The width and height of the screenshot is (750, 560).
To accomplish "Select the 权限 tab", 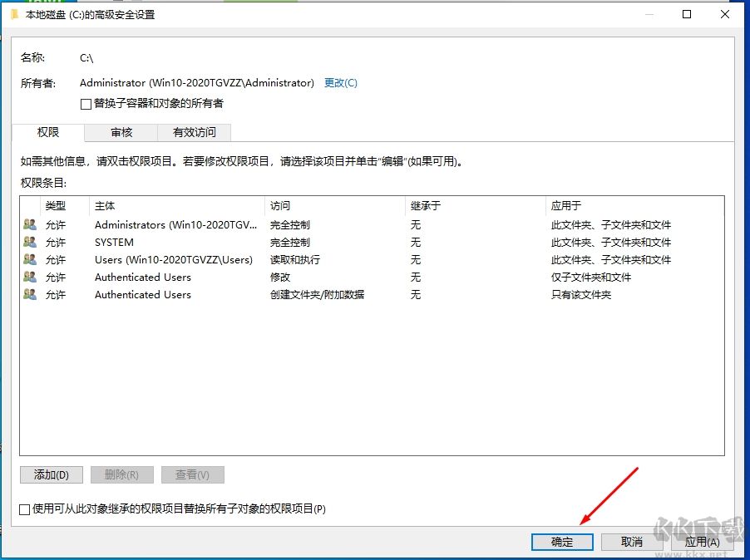I will point(47,132).
